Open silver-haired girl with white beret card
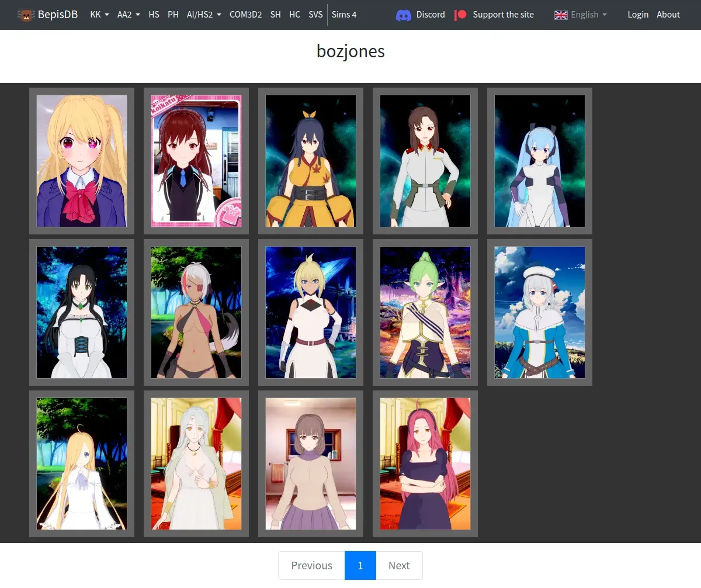701x588 pixels. click(540, 312)
